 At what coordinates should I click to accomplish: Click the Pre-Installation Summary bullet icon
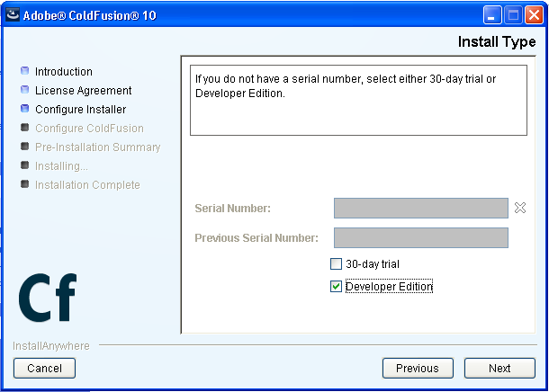(24, 147)
